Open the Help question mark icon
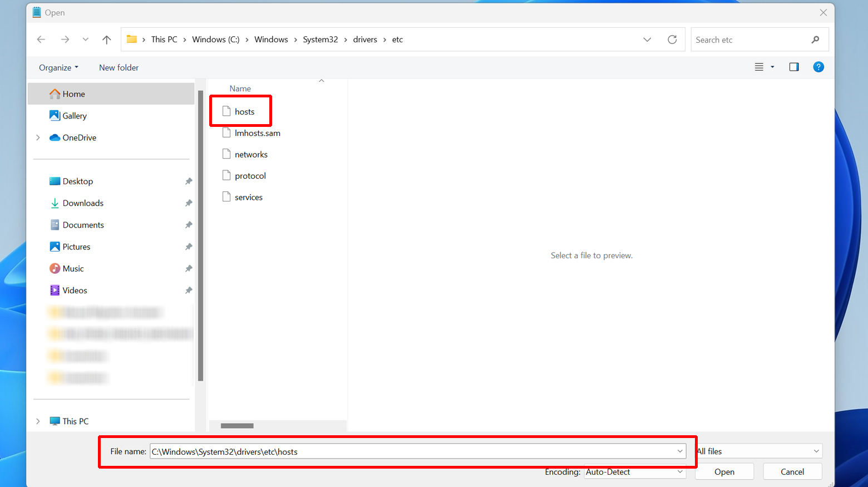Screen dimensions: 868x487 click(x=818, y=67)
